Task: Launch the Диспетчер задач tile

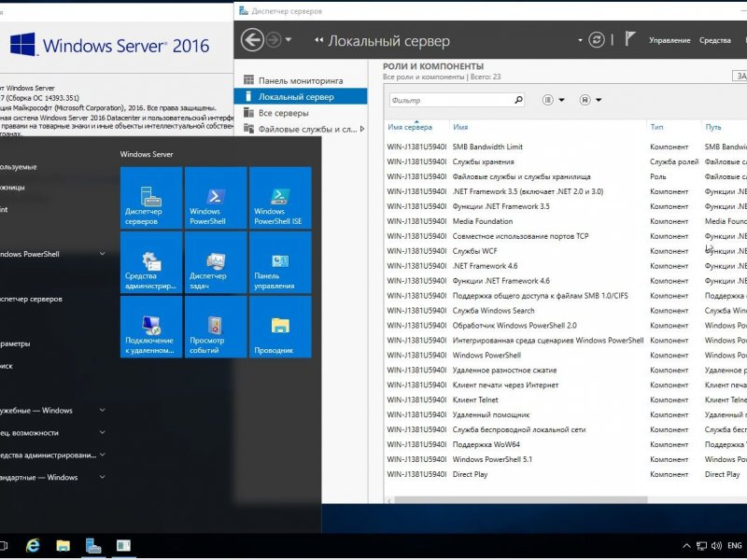Action: (x=216, y=262)
